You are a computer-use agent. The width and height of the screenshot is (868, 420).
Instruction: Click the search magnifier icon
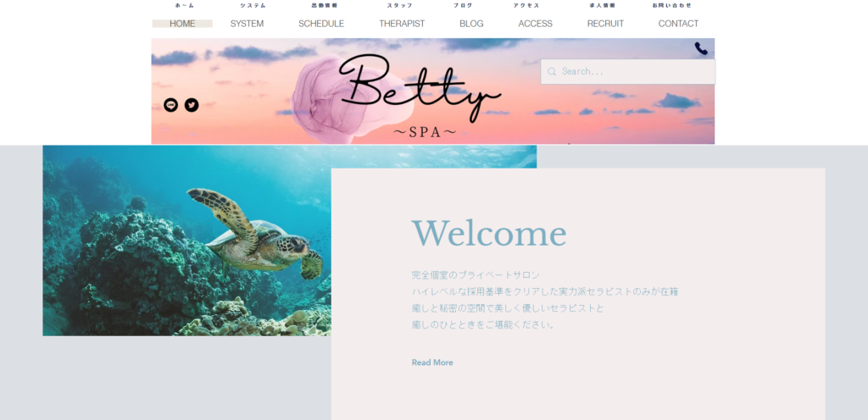552,72
